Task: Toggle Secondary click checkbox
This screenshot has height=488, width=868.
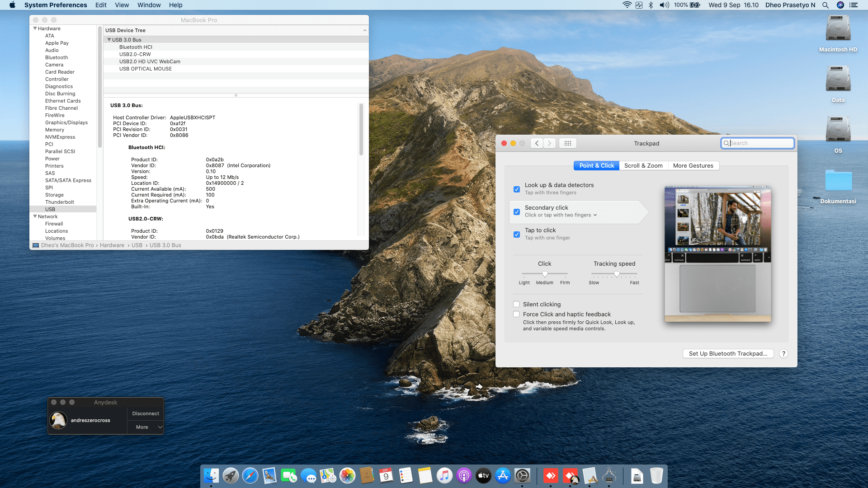Action: tap(517, 212)
